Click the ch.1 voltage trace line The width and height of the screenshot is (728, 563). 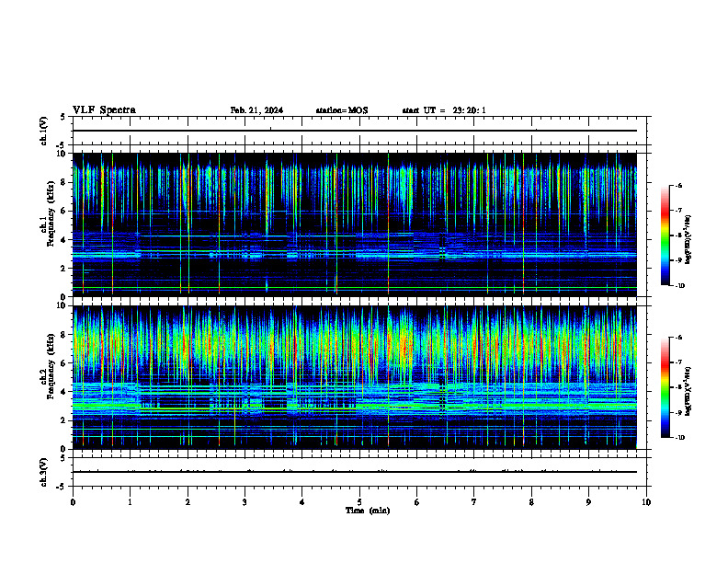coord(355,131)
